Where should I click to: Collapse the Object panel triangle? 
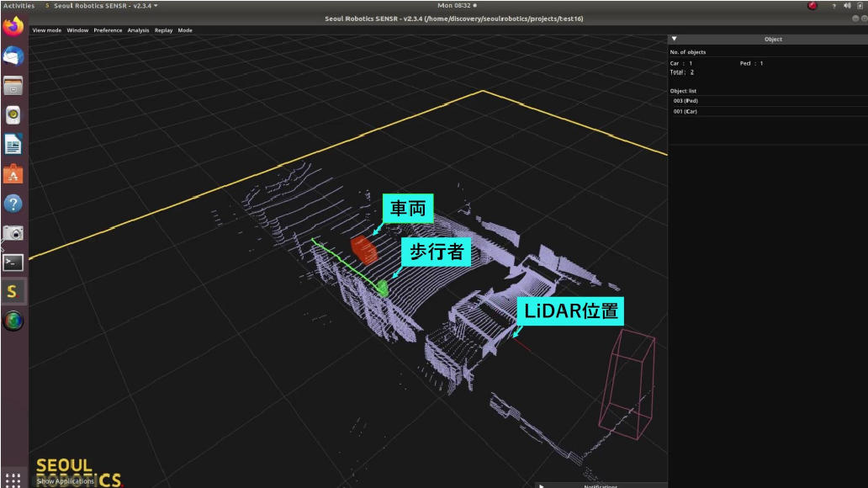(675, 39)
